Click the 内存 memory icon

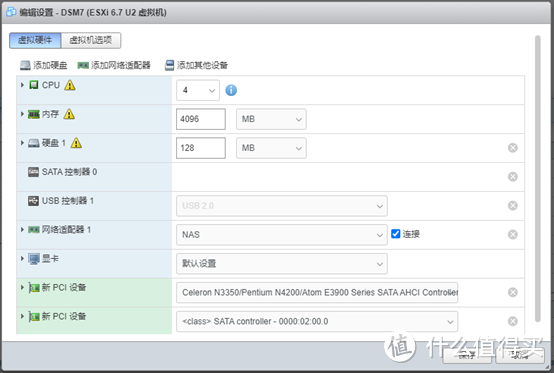[x=34, y=114]
